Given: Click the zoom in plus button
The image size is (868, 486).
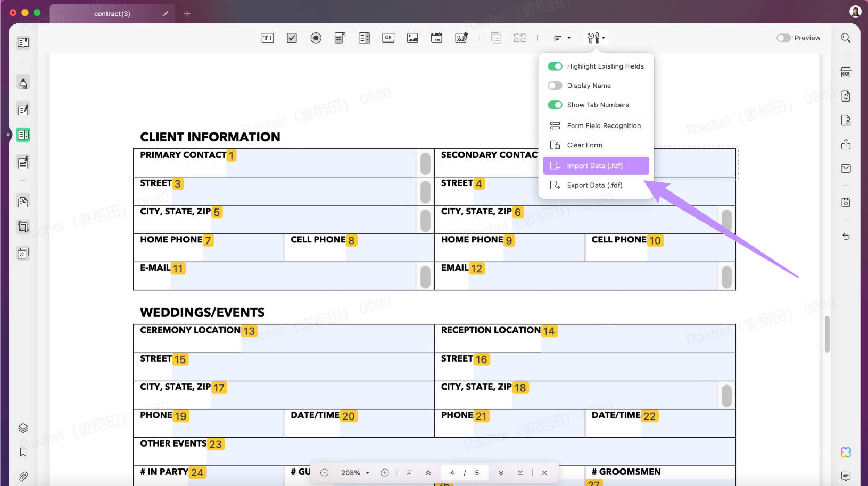Looking at the screenshot, I should tap(385, 473).
